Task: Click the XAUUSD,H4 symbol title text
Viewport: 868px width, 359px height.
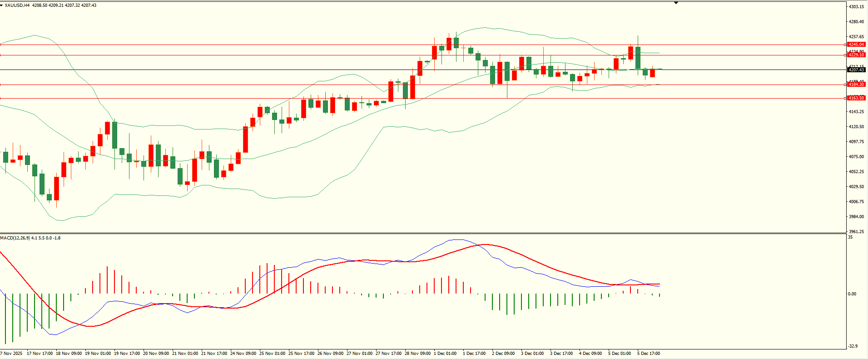Action: click(x=17, y=5)
